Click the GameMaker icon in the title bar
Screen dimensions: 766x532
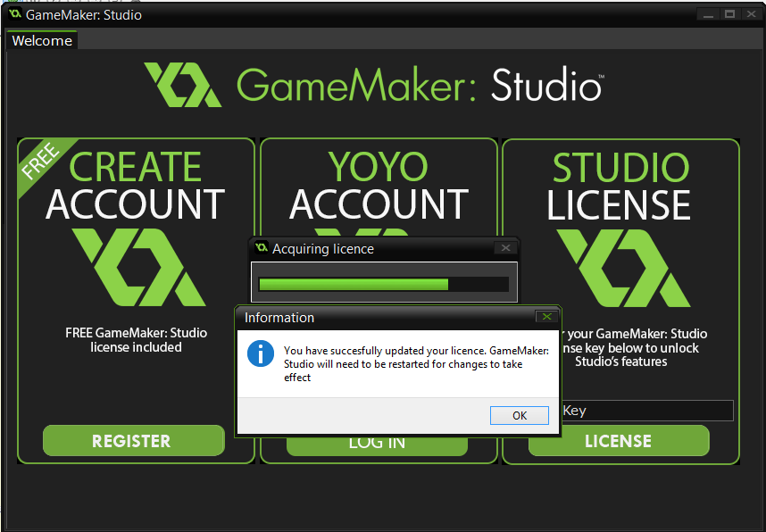14,14
